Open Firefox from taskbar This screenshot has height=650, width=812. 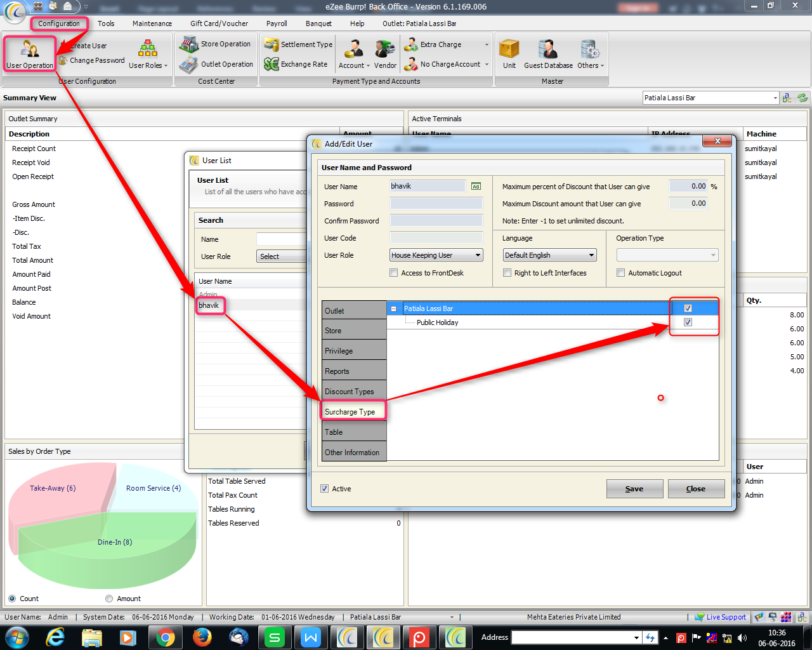pos(202,637)
